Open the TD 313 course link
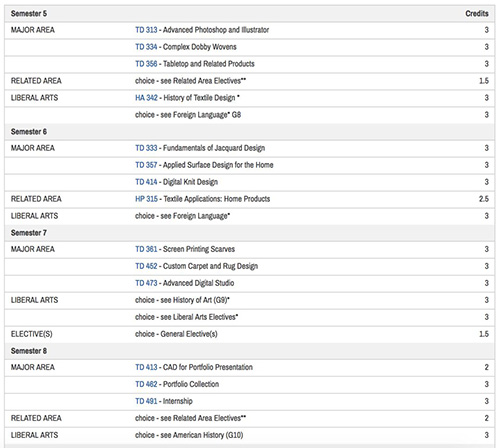Viewport: 500px width, 448px height. [x=146, y=30]
